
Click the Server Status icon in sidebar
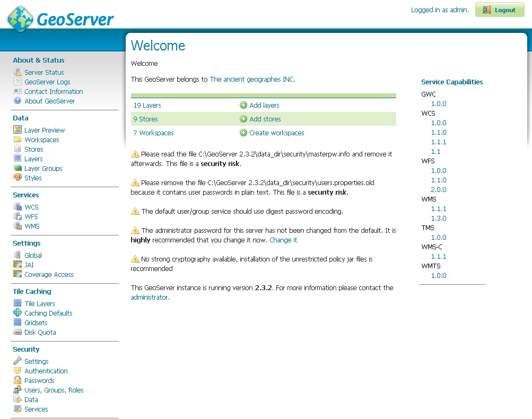coord(18,72)
